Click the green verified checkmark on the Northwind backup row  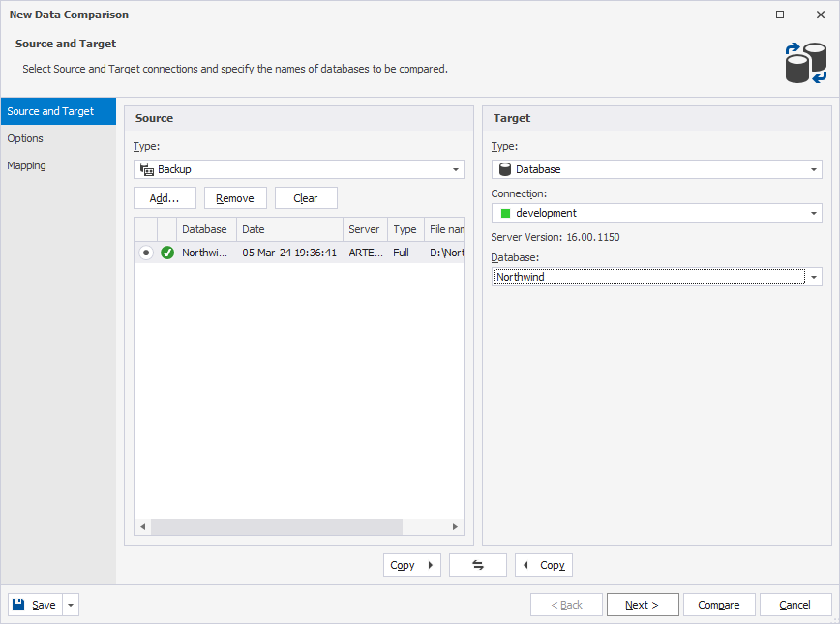pos(166,252)
